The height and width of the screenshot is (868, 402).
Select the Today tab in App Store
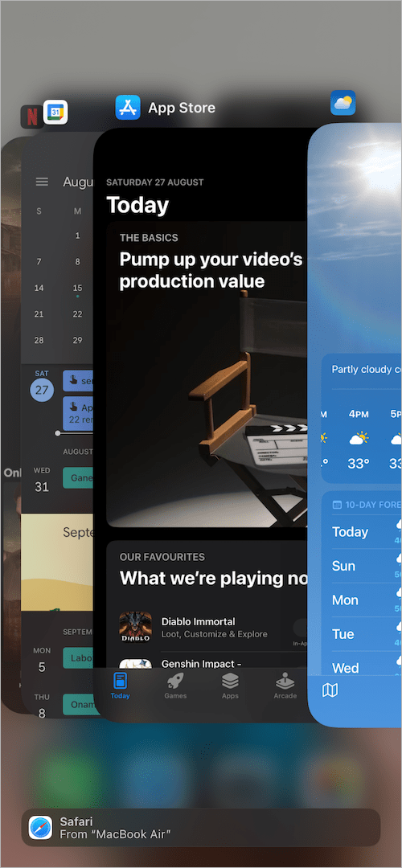[120, 686]
